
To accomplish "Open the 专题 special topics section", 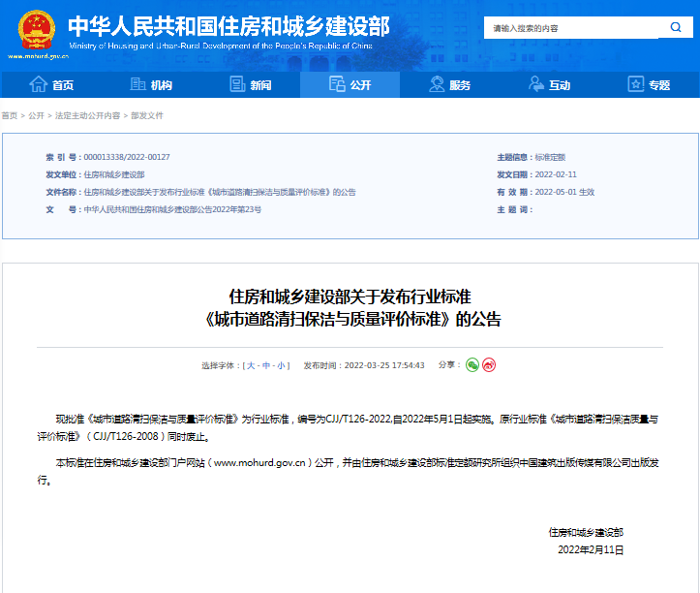I will (649, 85).
